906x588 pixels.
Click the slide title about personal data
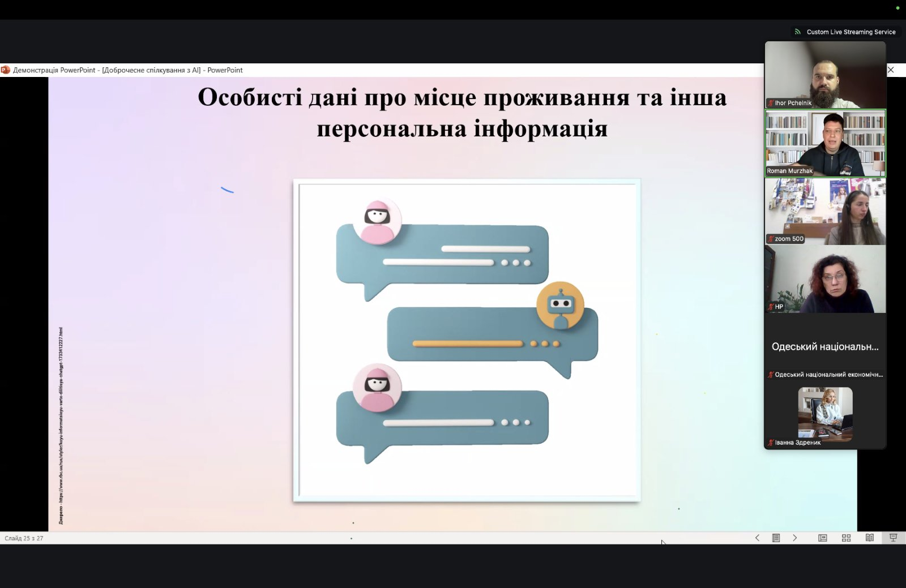pos(461,113)
